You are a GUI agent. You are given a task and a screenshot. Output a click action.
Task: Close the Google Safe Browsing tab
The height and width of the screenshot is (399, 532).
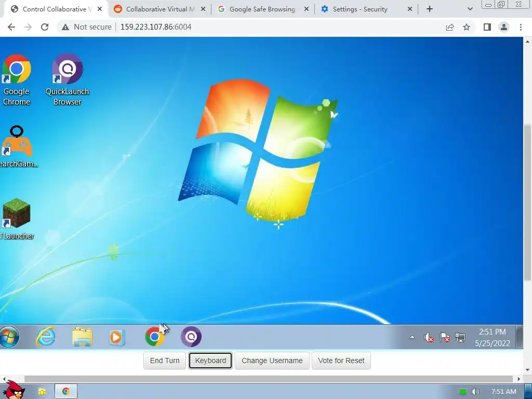pos(307,9)
